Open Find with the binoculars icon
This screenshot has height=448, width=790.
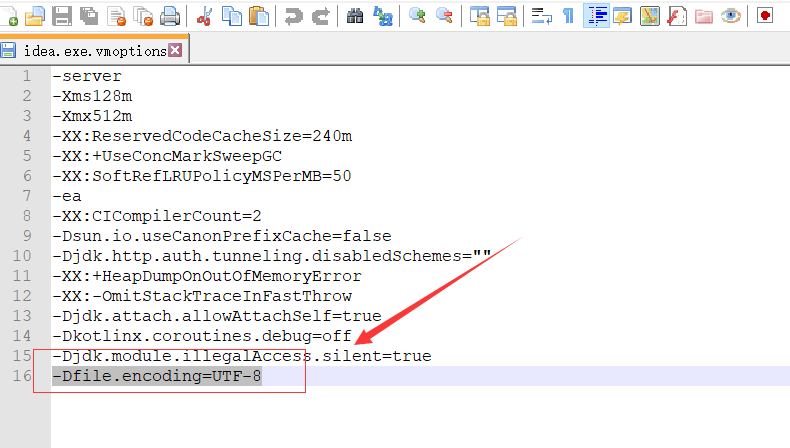tap(355, 16)
